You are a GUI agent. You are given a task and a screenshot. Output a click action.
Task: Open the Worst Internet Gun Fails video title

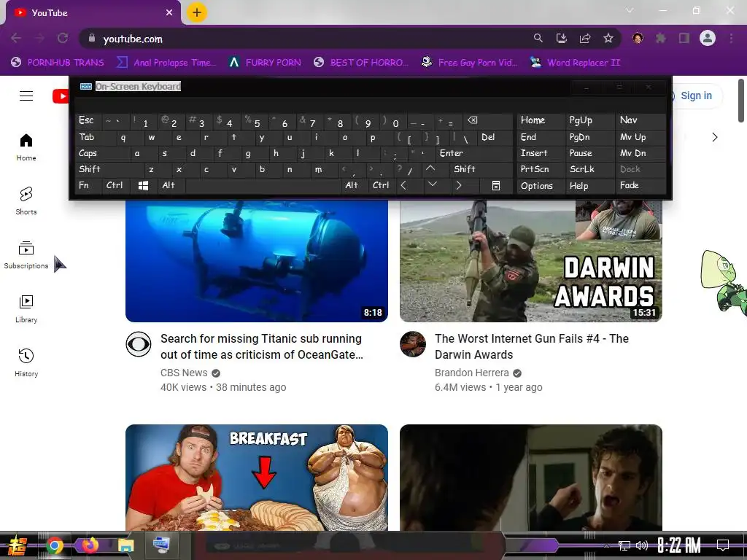[532, 346]
